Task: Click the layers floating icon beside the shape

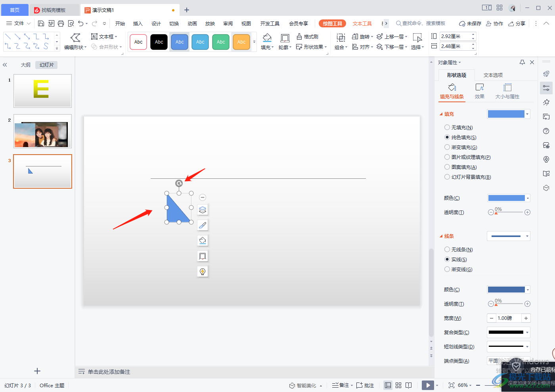Action: pos(203,210)
